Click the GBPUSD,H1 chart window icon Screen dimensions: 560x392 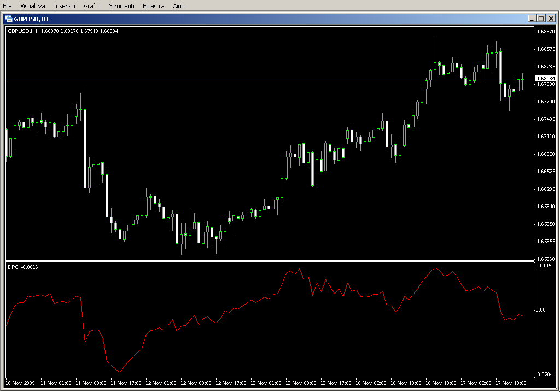coord(9,19)
